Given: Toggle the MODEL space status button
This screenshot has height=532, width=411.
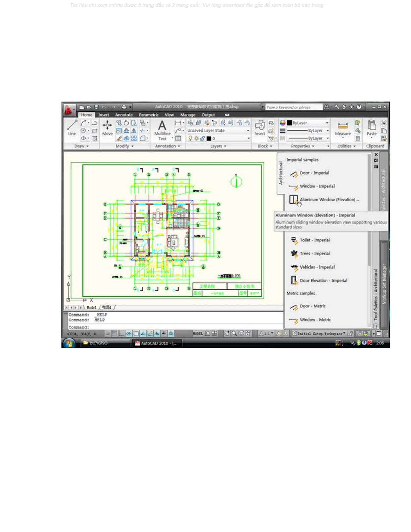Looking at the screenshot, I should 198,333.
